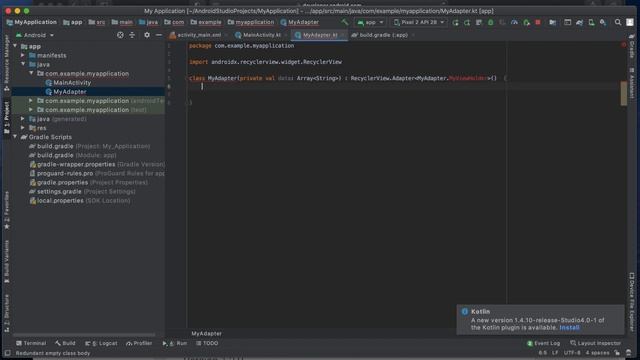The height and width of the screenshot is (360, 640).
Task: Close the MyAdapter.kt tab
Action: [342, 35]
